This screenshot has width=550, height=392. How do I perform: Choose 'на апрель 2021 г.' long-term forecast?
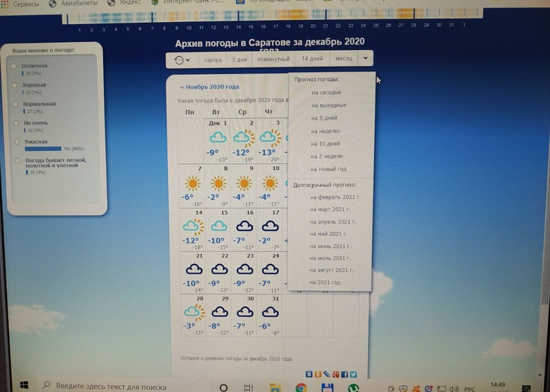point(333,222)
